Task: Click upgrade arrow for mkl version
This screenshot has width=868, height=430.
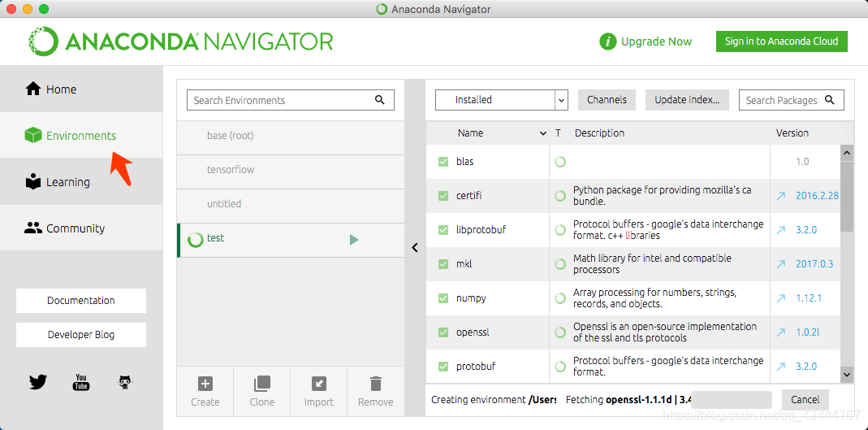Action: point(781,264)
